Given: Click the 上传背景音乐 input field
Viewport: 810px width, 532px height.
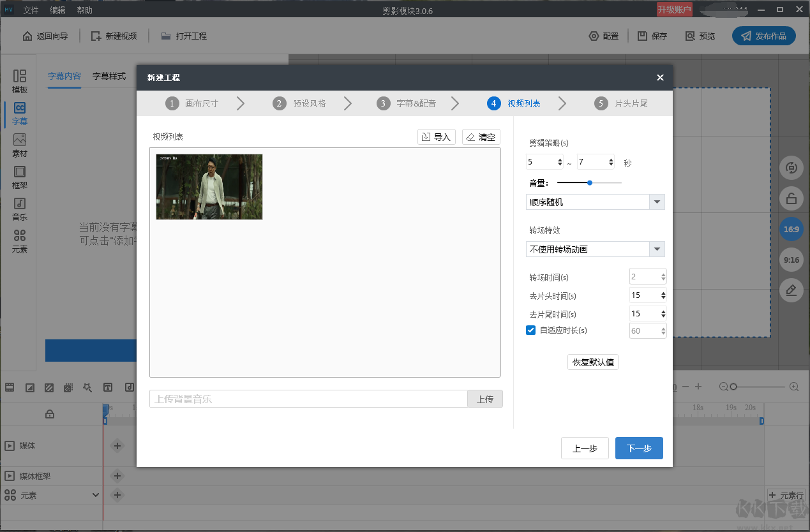Looking at the screenshot, I should tap(308, 399).
